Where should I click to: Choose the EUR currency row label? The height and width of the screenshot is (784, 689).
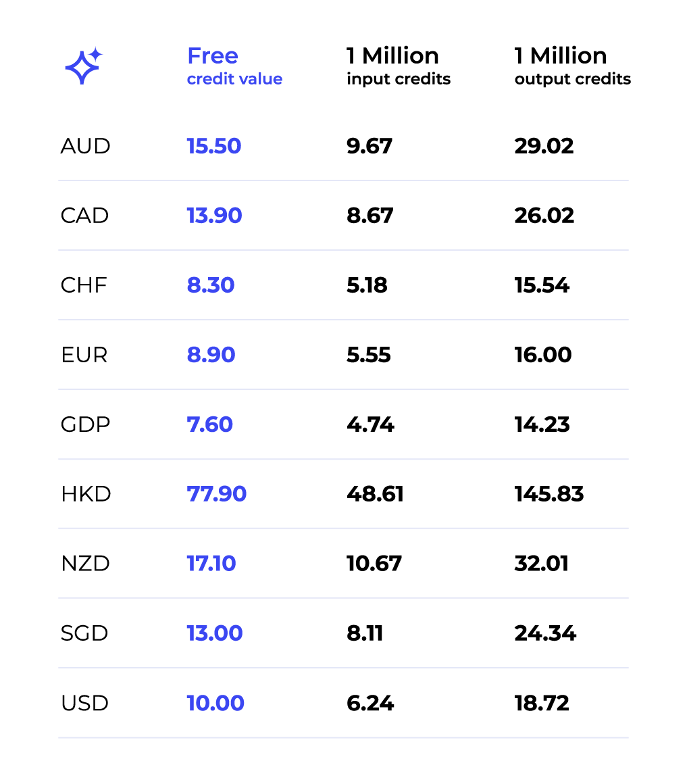coord(84,355)
